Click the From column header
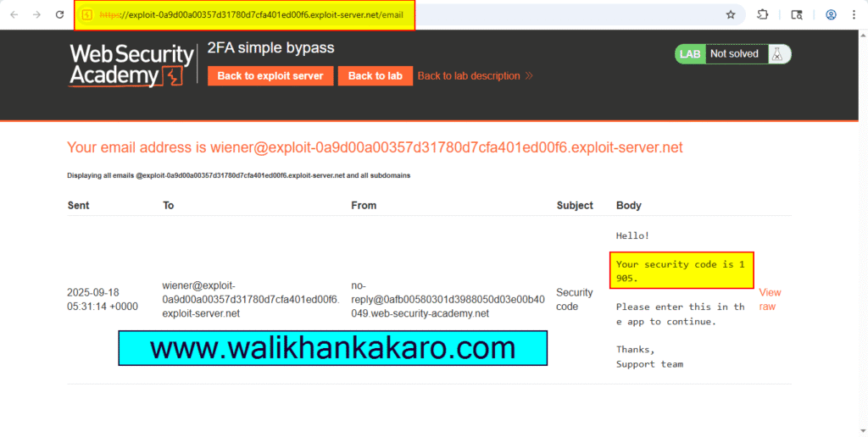Viewport: 868px width, 437px height. (x=364, y=205)
